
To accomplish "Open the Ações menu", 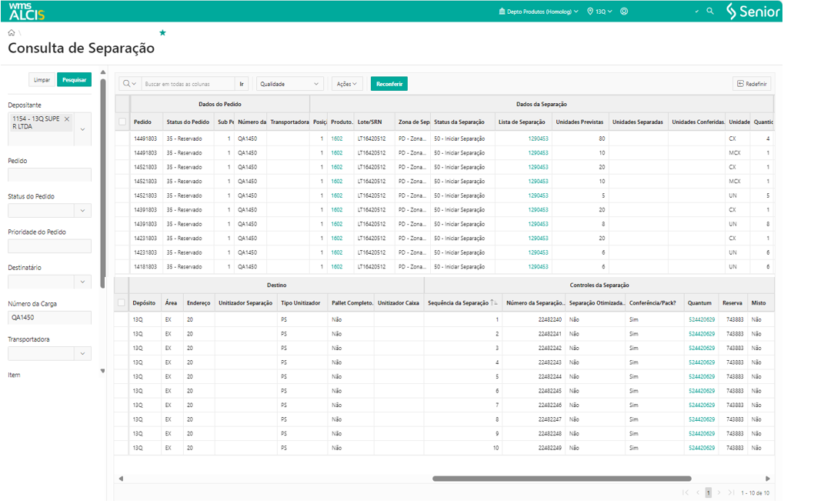I will tap(347, 84).
